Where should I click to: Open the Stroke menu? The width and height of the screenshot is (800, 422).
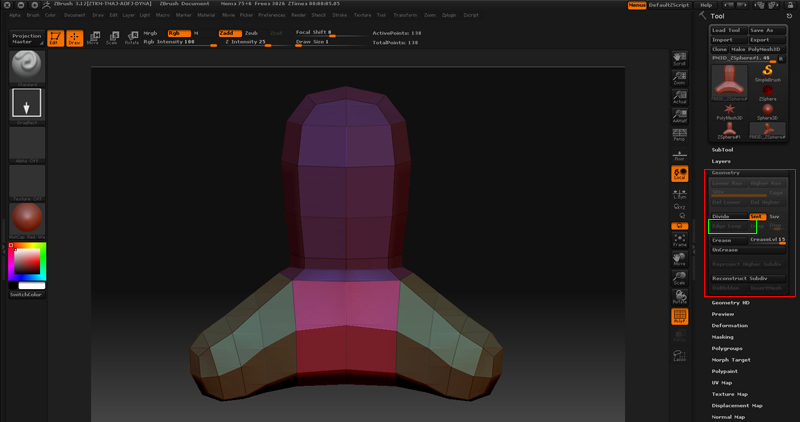(x=340, y=16)
